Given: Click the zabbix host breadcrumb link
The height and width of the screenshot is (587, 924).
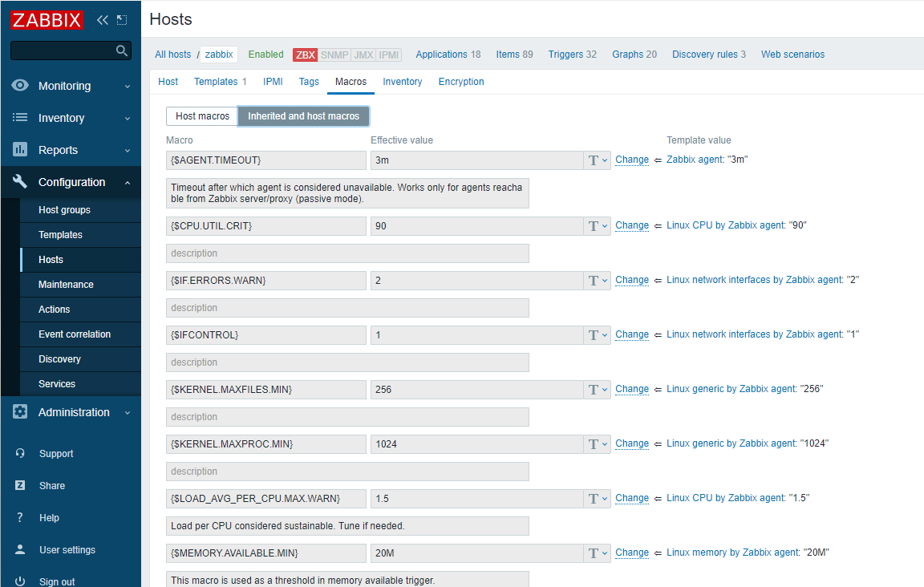Looking at the screenshot, I should coord(219,55).
